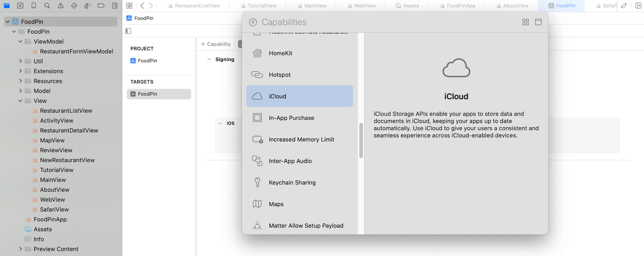644x256 pixels.
Task: Open the Breakpoint navigator icon
Action: click(x=101, y=6)
